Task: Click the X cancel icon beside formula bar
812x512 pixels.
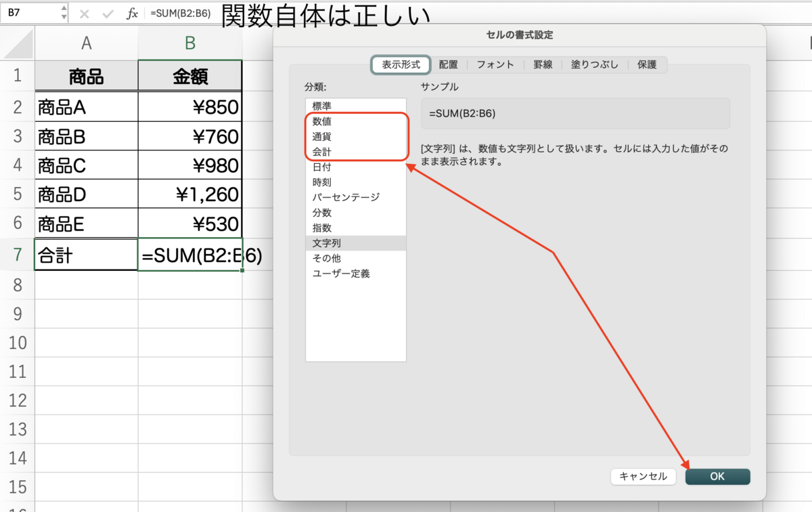Action: tap(85, 12)
